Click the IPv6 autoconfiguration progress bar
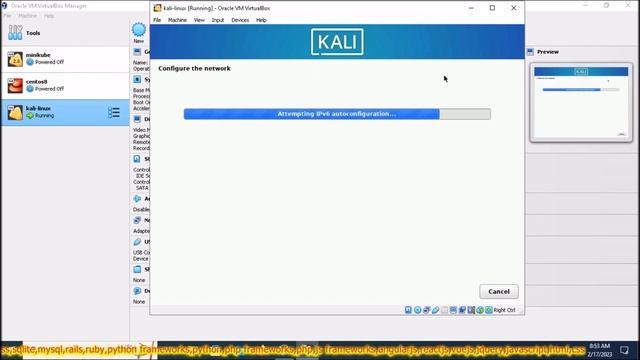This screenshot has width=640, height=360. pos(337,114)
